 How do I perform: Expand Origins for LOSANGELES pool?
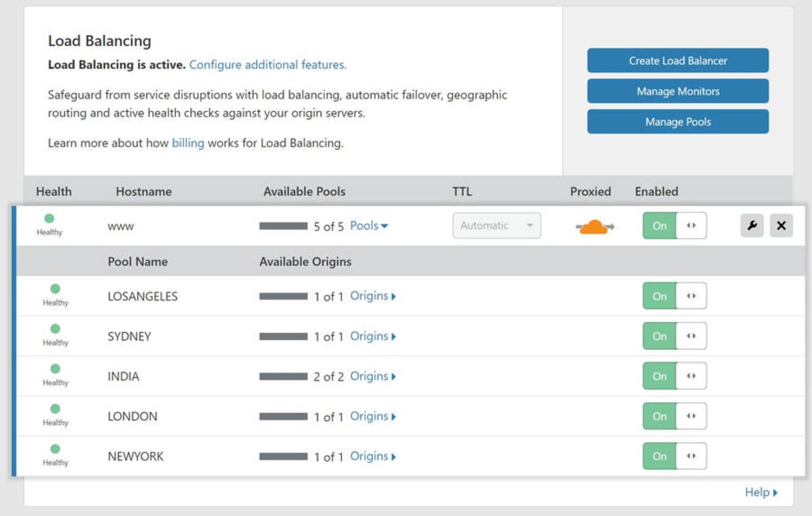coord(373,296)
